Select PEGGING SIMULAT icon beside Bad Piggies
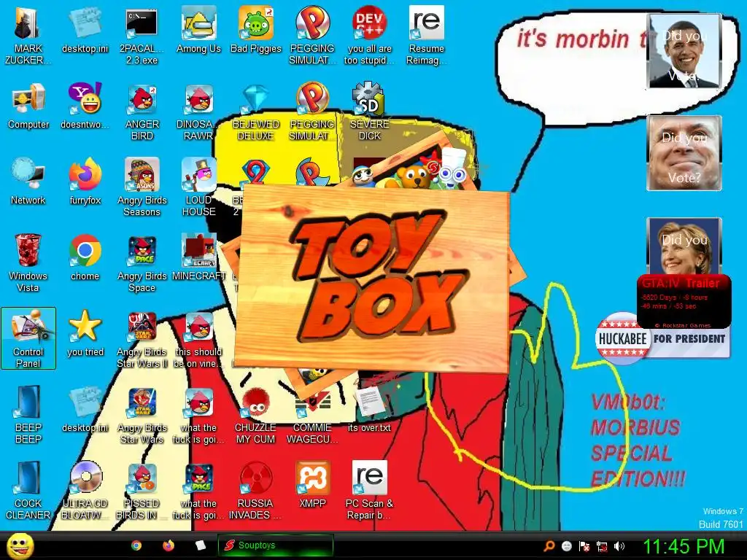 (x=312, y=35)
